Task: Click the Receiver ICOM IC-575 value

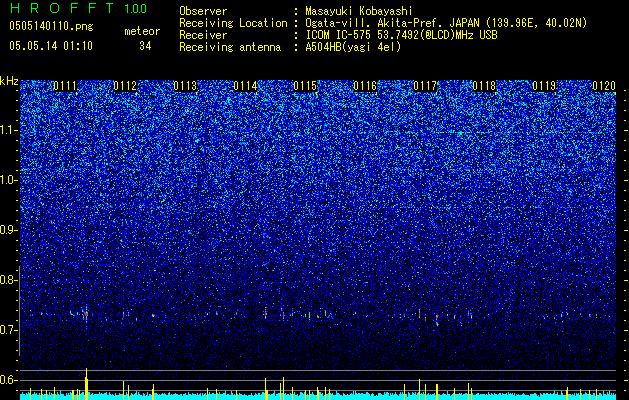Action: 401,35
